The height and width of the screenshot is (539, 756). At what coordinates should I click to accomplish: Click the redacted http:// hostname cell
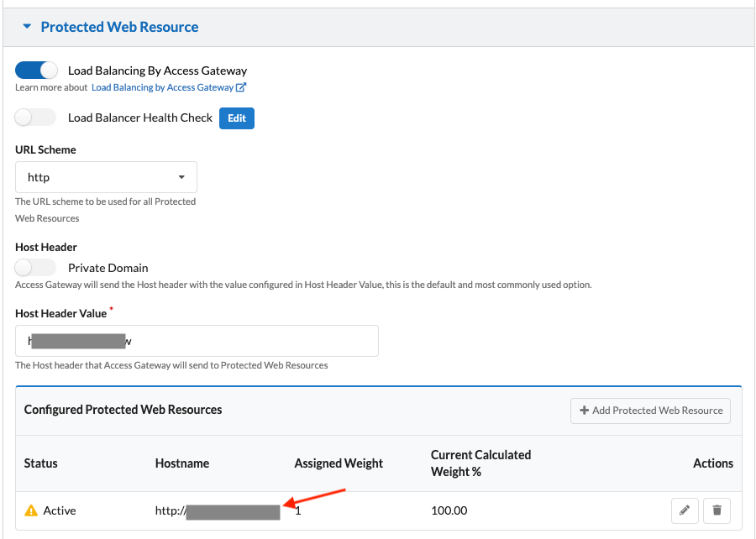tap(218, 511)
